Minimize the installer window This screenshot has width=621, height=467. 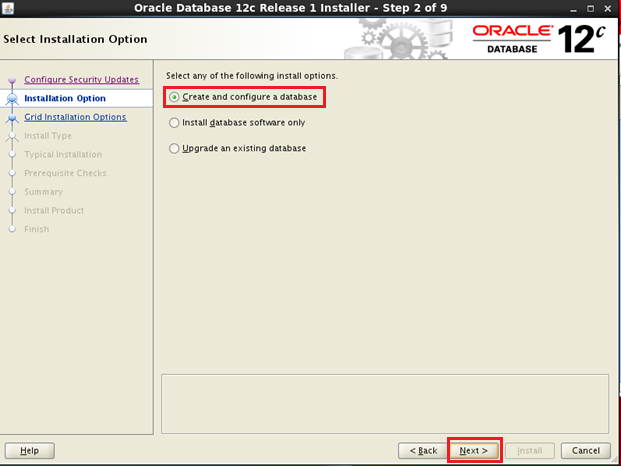click(573, 9)
